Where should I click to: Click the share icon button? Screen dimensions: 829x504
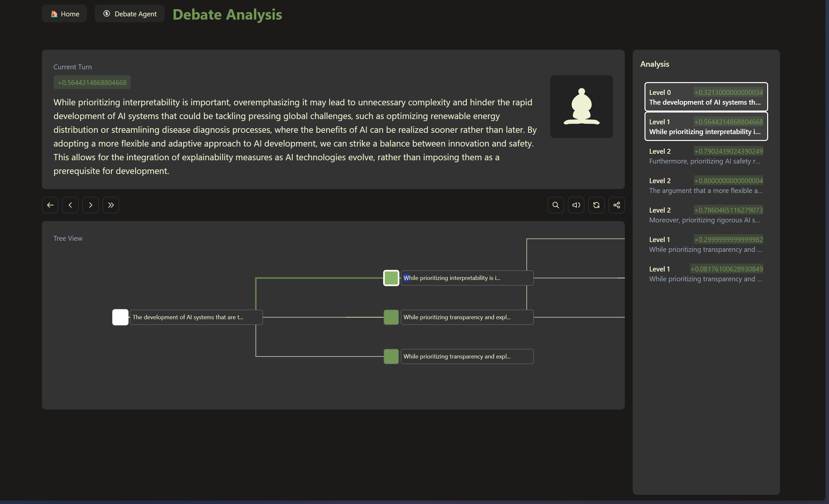point(616,205)
